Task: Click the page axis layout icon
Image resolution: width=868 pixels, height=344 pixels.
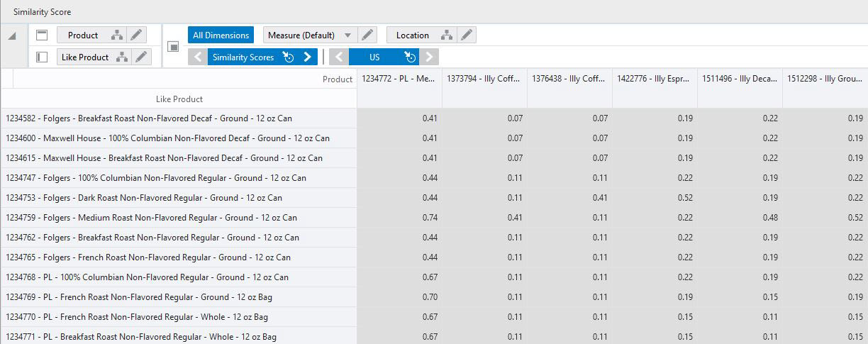Action: 173,46
